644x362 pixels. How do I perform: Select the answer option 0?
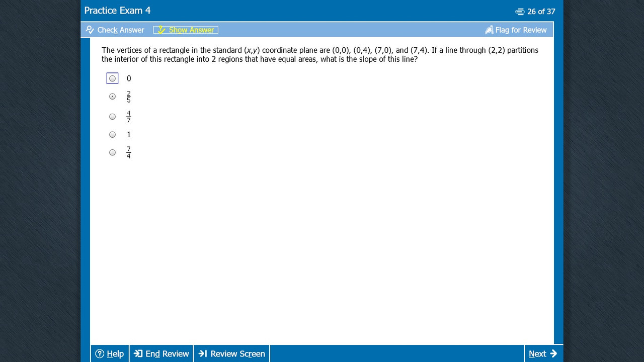click(x=112, y=78)
